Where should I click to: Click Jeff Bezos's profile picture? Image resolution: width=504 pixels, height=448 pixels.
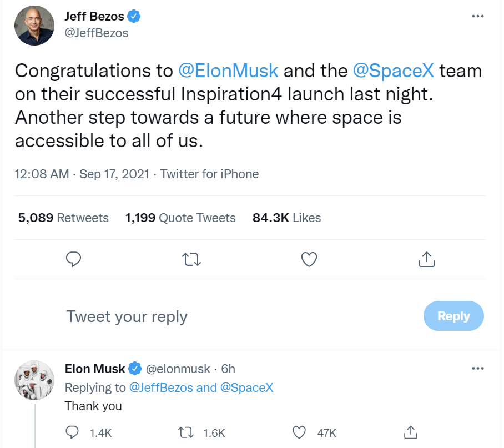click(34, 26)
